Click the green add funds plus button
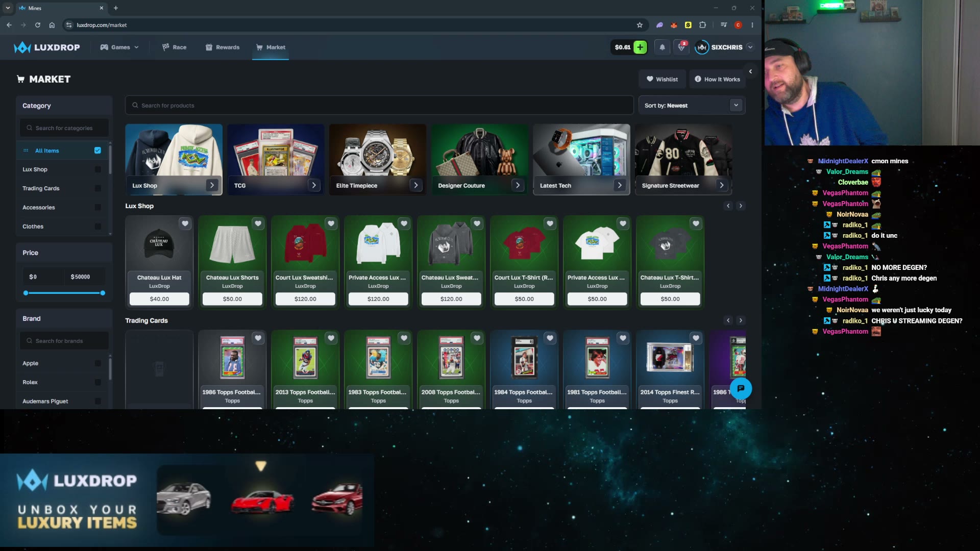 640,47
